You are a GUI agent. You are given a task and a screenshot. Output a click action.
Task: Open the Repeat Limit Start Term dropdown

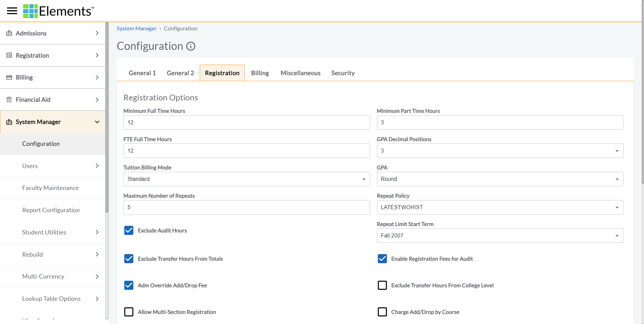pyautogui.click(x=500, y=235)
